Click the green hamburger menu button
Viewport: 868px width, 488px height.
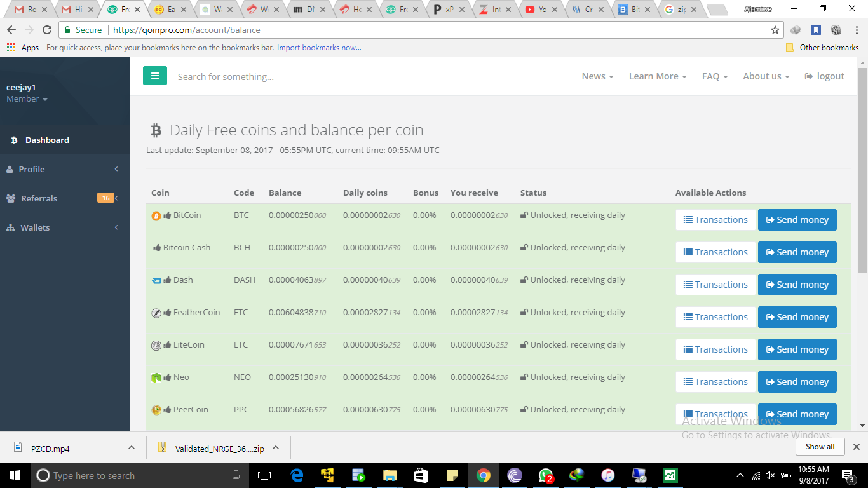click(155, 76)
